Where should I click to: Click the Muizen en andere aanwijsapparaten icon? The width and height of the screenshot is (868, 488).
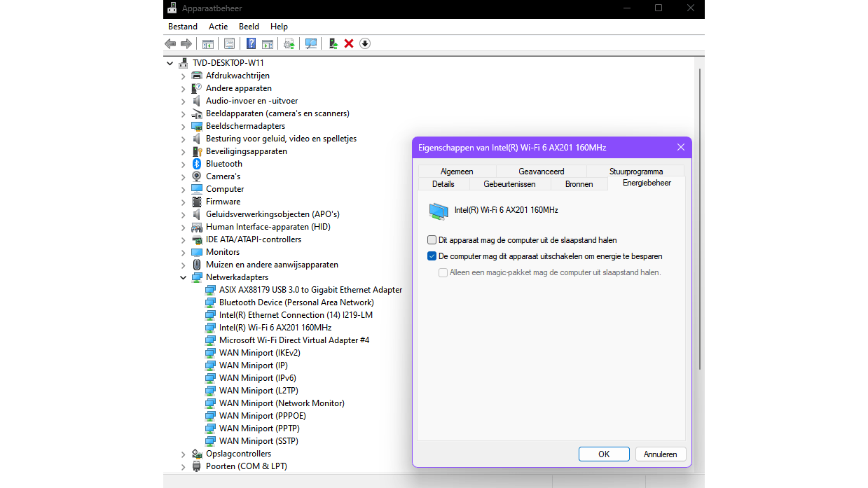(197, 265)
